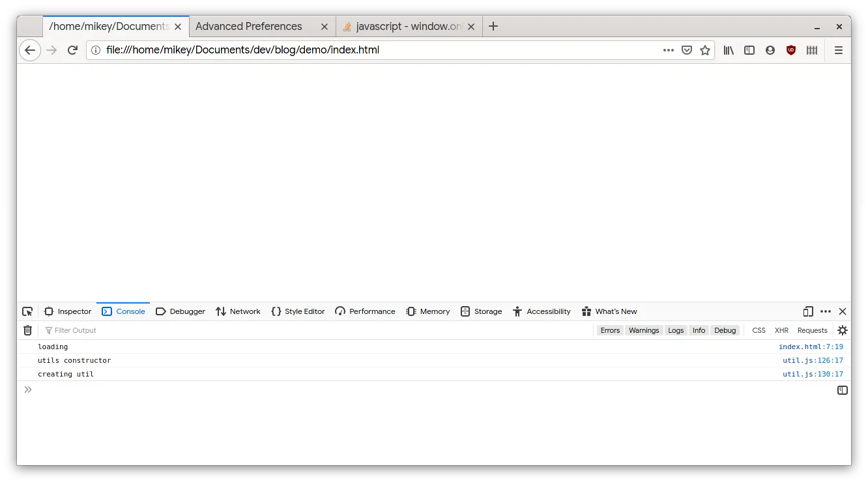
Task: Open the util.js:130:17 source link
Action: [813, 375]
